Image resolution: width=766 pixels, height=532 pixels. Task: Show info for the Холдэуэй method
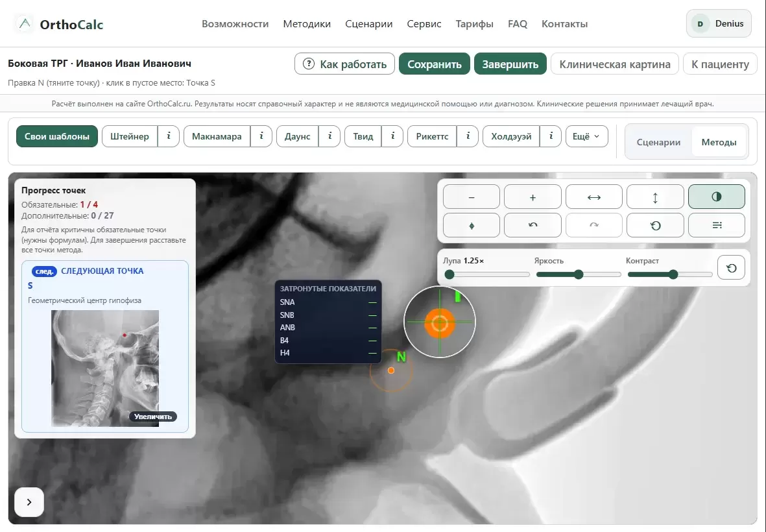pyautogui.click(x=551, y=136)
